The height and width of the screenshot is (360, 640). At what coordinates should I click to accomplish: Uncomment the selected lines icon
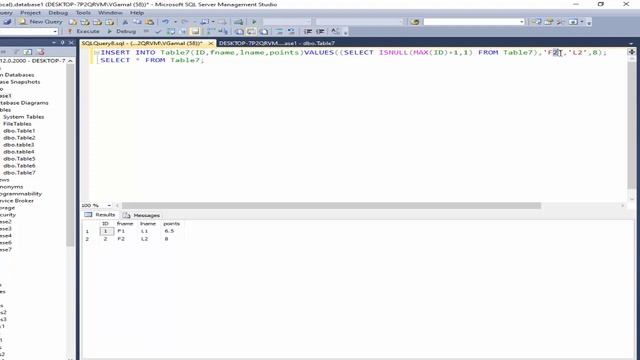click(x=291, y=31)
